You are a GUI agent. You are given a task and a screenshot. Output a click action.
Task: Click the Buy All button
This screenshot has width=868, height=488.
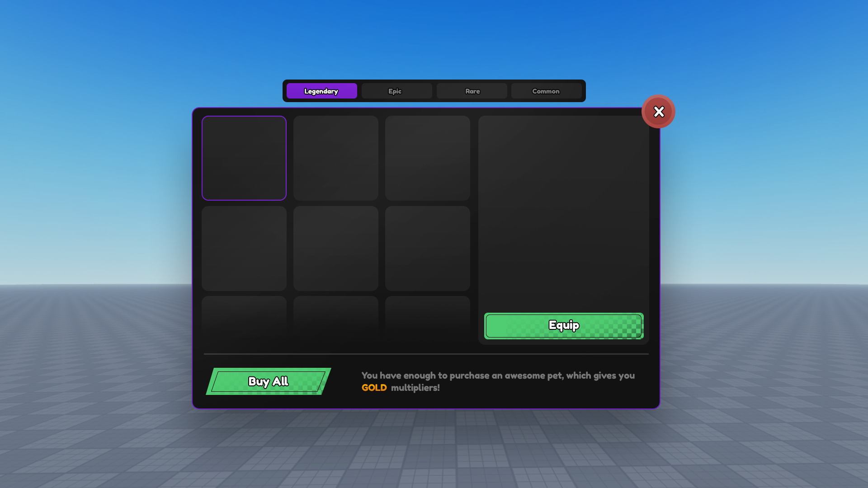268,381
